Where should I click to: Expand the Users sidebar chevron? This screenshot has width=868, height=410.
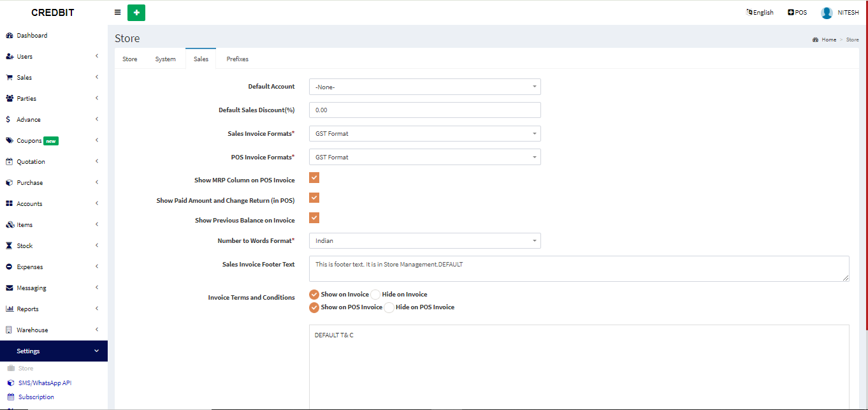coord(96,56)
